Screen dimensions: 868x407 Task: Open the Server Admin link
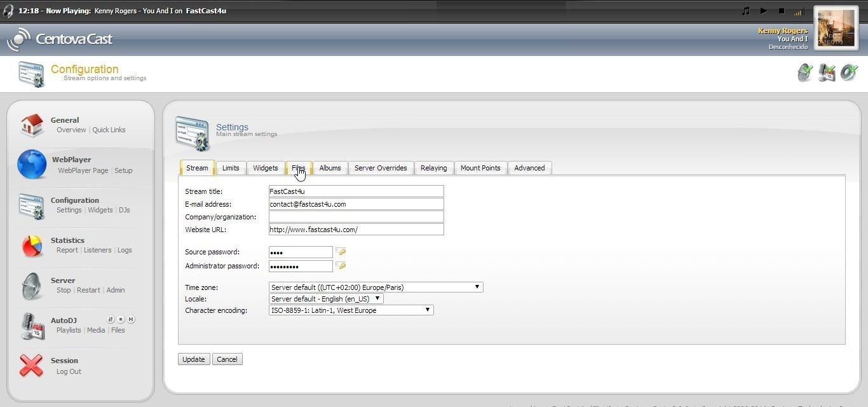pyautogui.click(x=116, y=290)
